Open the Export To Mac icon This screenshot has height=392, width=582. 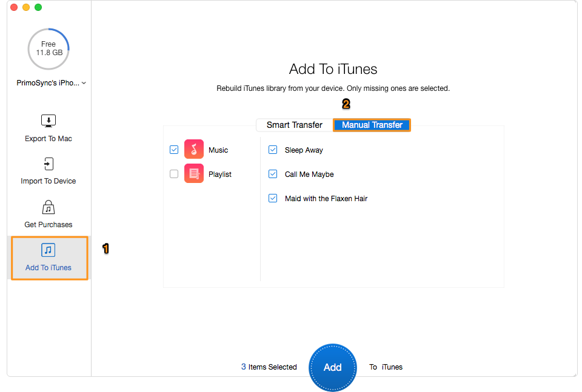[x=48, y=121]
